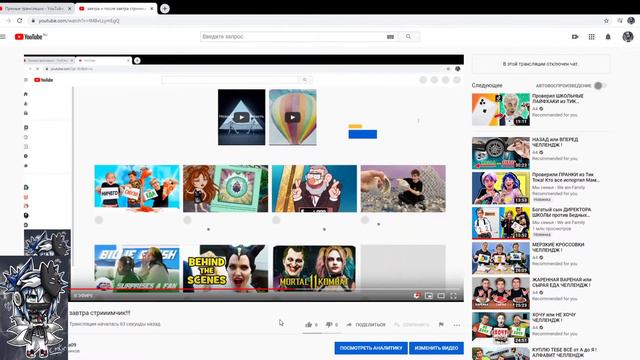Screen dimensions: 640x360
Task: Click title 'КУПЛЮ ТЕБЕ ВСЁ от А до Я !'
Action: (x=564, y=352)
